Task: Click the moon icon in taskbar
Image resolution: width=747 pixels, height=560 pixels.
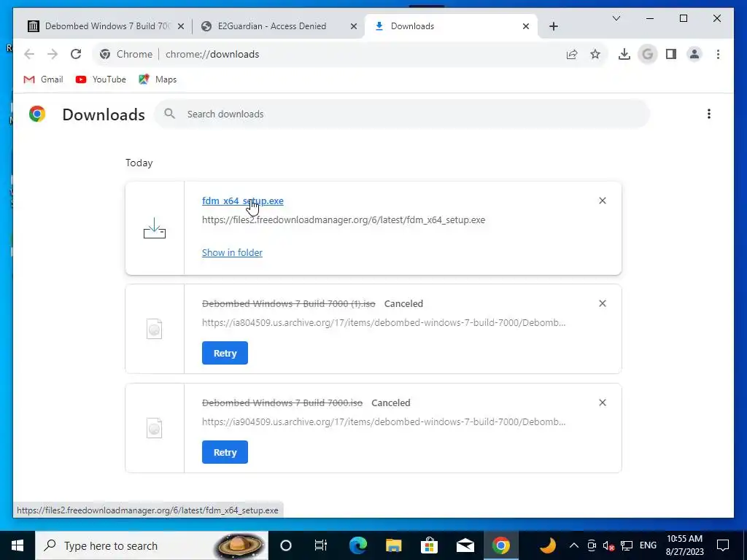Action: (x=548, y=545)
